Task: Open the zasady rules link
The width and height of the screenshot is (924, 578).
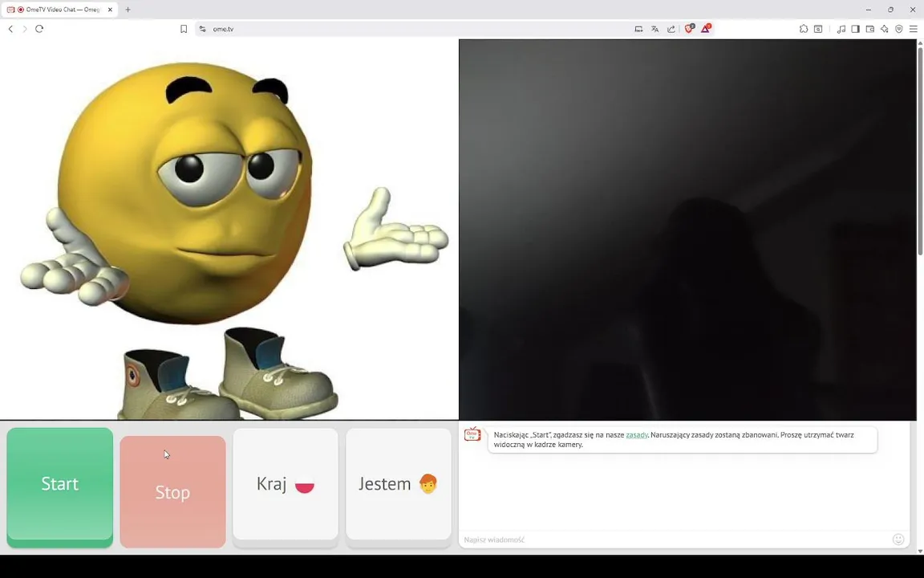Action: click(x=636, y=434)
